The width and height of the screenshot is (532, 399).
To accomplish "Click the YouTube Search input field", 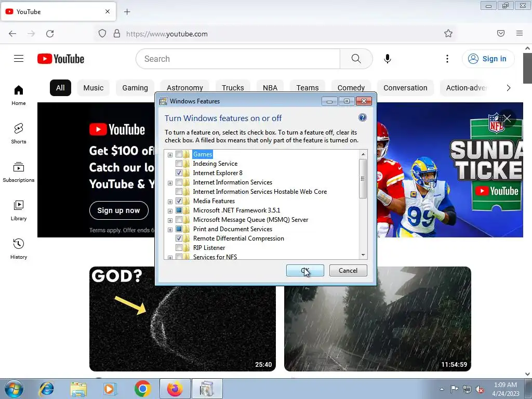I will point(238,59).
